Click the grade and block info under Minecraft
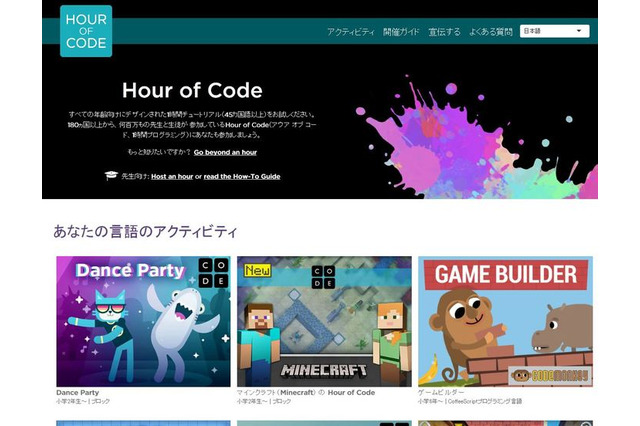Viewport: 640px width, 426px height. pos(264,402)
